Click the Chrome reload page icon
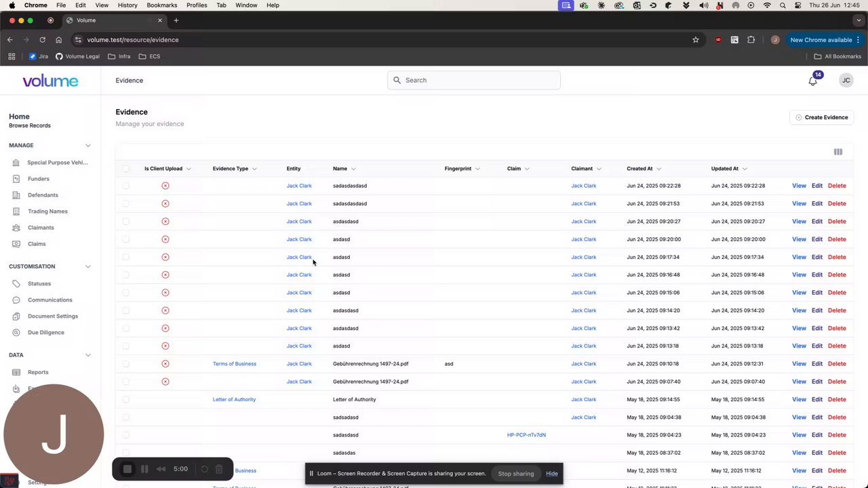This screenshot has height=488, width=868. 42,40
